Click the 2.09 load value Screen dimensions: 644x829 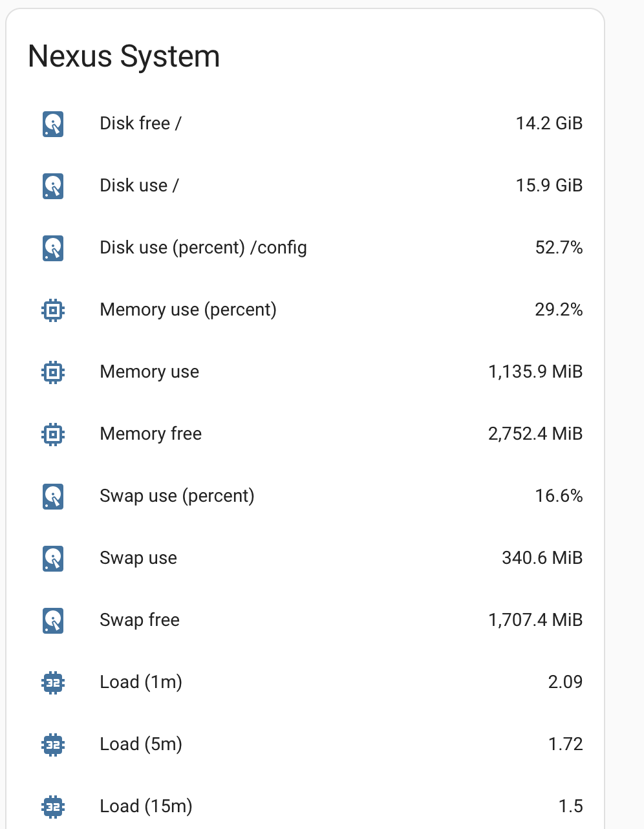pos(565,682)
